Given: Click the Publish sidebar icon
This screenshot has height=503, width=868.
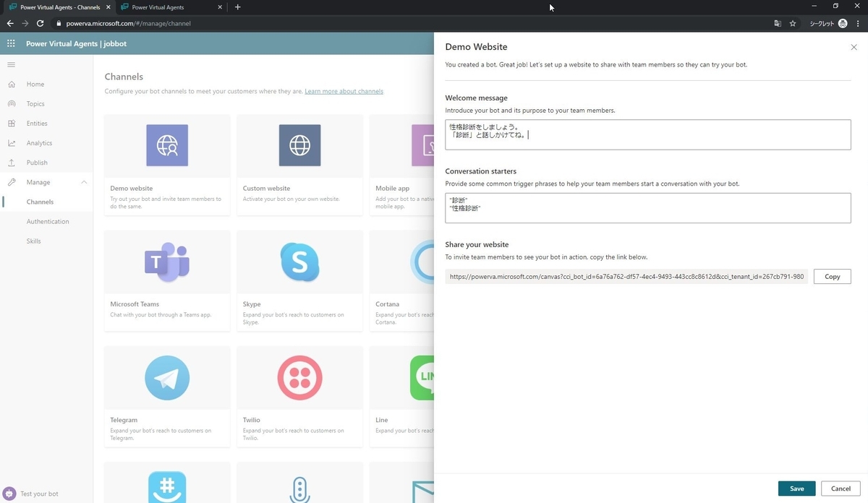Looking at the screenshot, I should 12,163.
